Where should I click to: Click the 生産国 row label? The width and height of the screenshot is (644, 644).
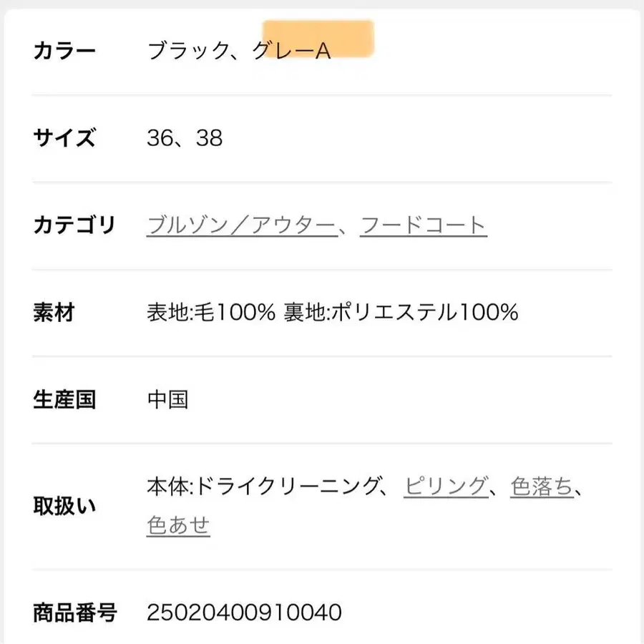click(x=65, y=399)
